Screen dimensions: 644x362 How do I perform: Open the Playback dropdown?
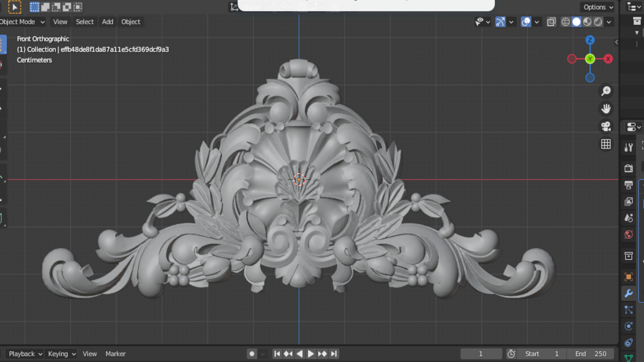[25, 354]
